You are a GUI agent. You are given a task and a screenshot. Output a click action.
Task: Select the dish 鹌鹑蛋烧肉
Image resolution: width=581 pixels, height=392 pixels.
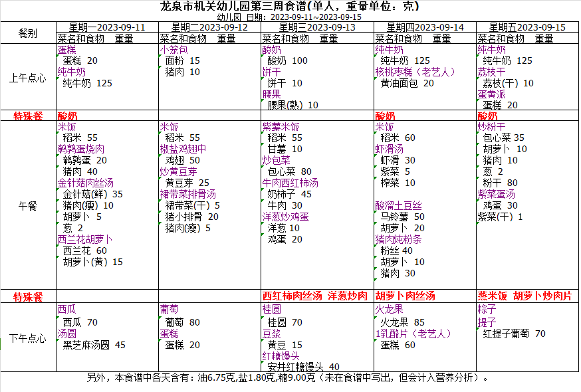coord(81,149)
